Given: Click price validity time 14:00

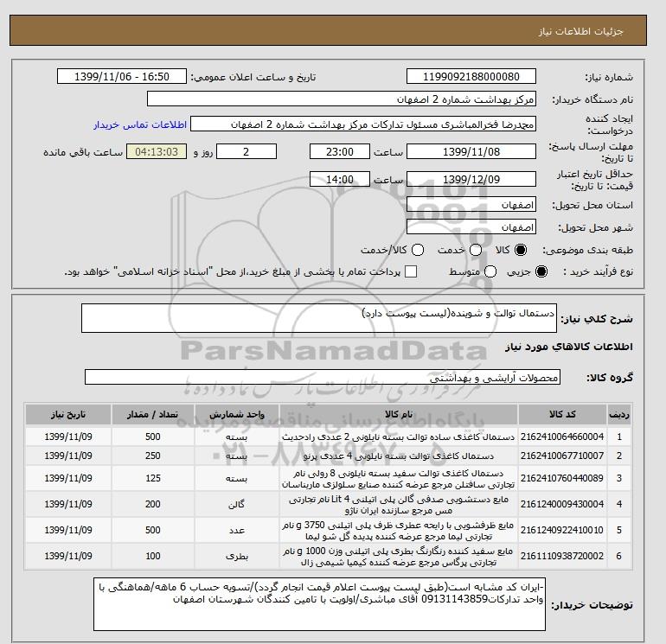Looking at the screenshot, I should 340,179.
